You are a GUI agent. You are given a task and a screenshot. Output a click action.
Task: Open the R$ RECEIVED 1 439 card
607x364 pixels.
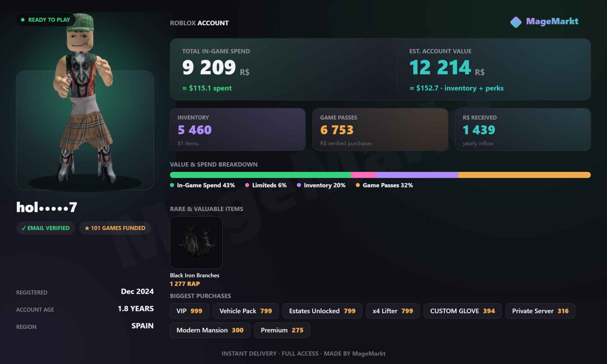point(523,130)
